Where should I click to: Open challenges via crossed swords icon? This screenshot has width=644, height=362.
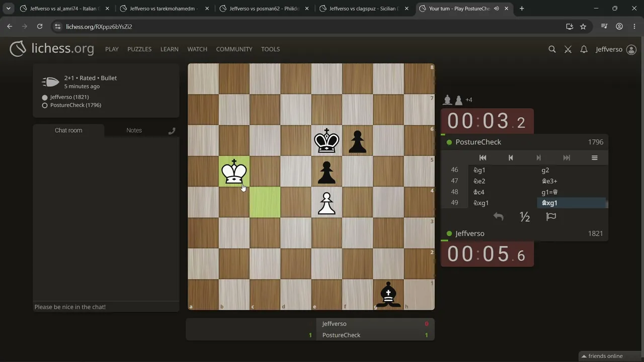(x=568, y=49)
